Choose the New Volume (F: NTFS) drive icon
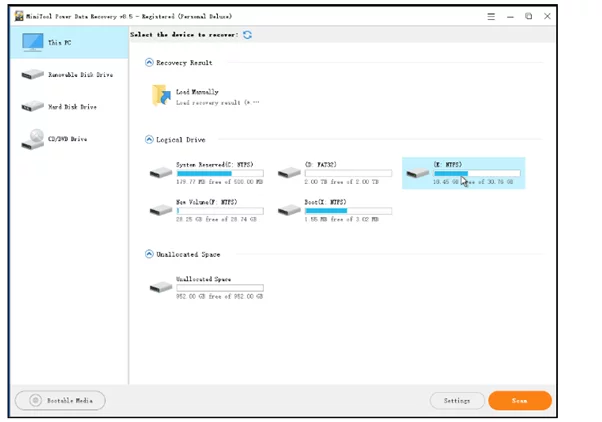This screenshot has width=602, height=422. 160,210
